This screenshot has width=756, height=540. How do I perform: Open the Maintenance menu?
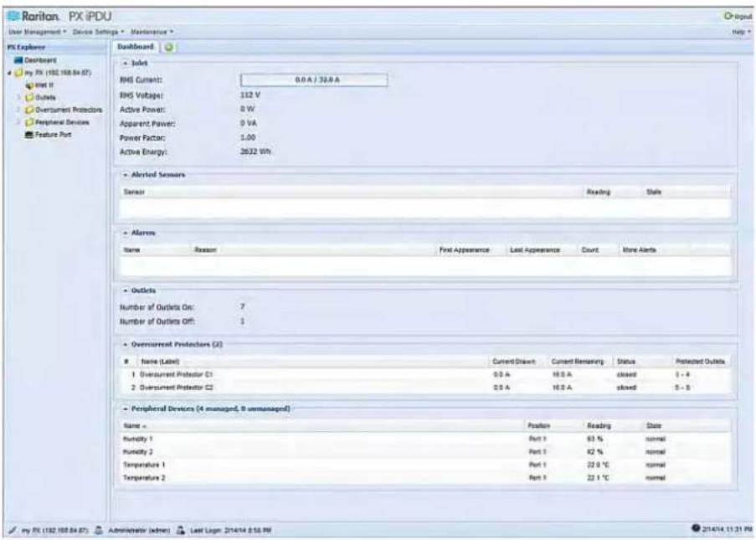[152, 32]
